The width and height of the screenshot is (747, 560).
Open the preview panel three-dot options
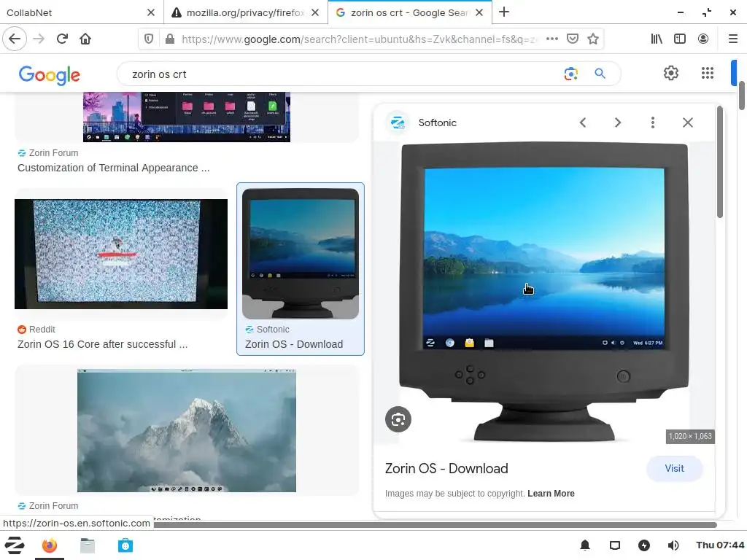point(653,122)
